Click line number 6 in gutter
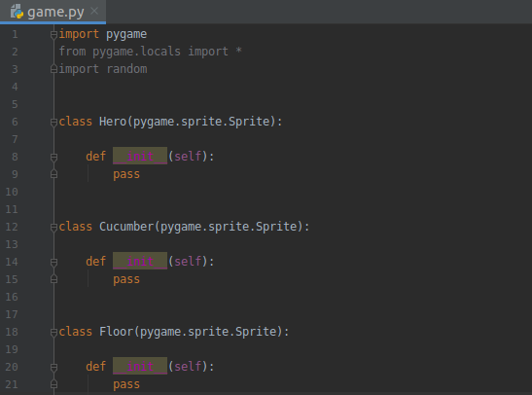Screen dimensions: 532x395 click(x=15, y=122)
